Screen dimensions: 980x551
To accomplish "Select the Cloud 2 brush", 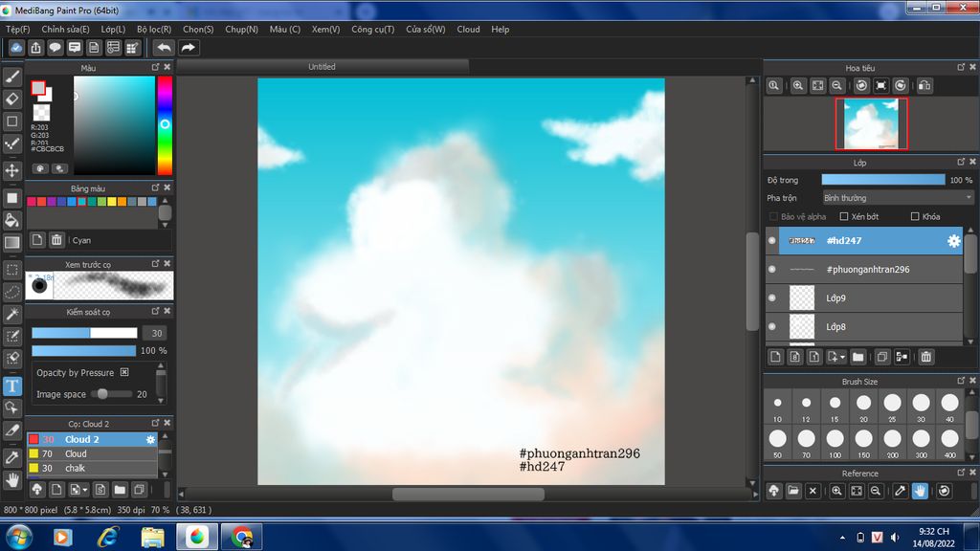I will (92, 439).
